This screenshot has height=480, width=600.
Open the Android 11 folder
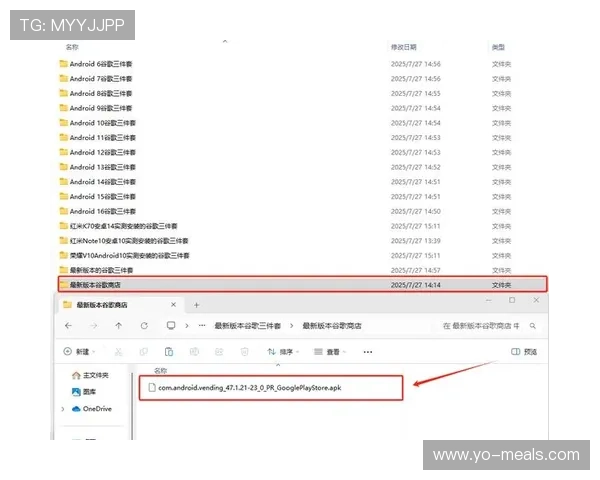[x=98, y=138]
